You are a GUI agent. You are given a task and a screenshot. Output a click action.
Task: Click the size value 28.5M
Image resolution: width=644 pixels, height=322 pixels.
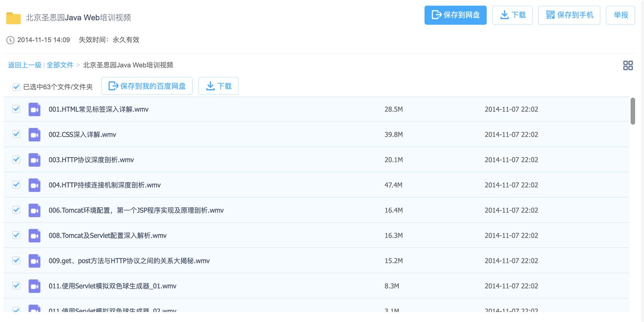394,109
